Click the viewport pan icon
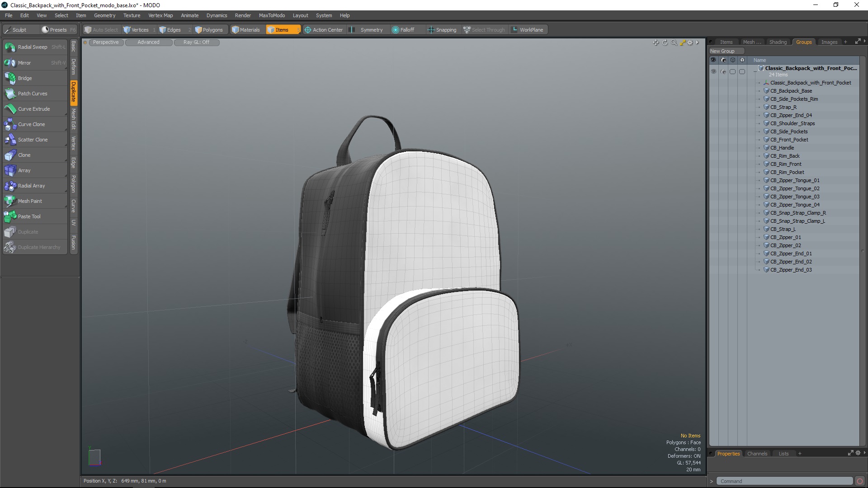 [x=656, y=42]
